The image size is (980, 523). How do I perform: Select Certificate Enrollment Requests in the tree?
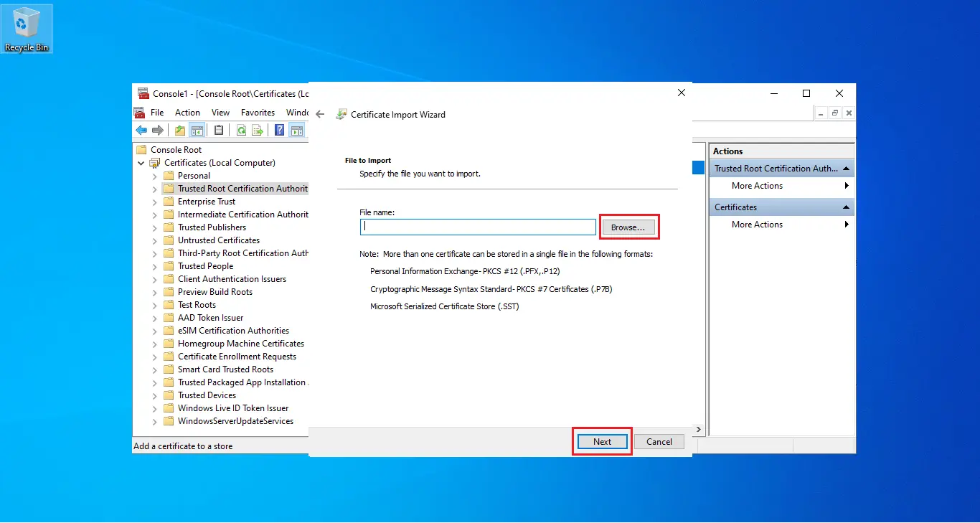click(237, 357)
